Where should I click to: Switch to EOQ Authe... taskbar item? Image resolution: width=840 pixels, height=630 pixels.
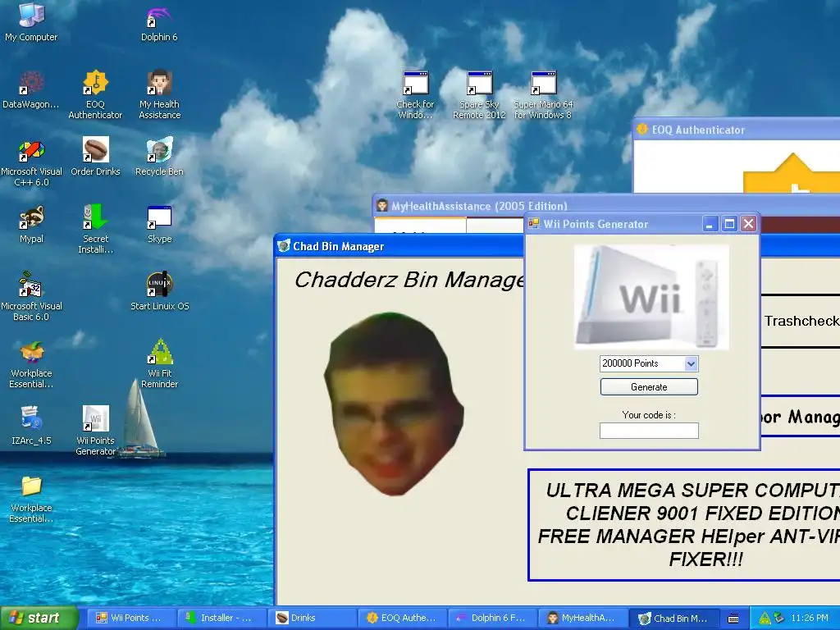(x=402, y=618)
